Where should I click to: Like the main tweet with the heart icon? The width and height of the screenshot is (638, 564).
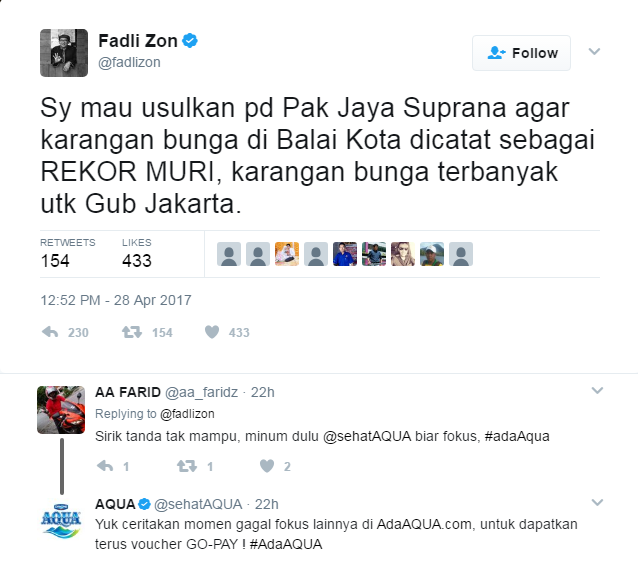point(212,332)
